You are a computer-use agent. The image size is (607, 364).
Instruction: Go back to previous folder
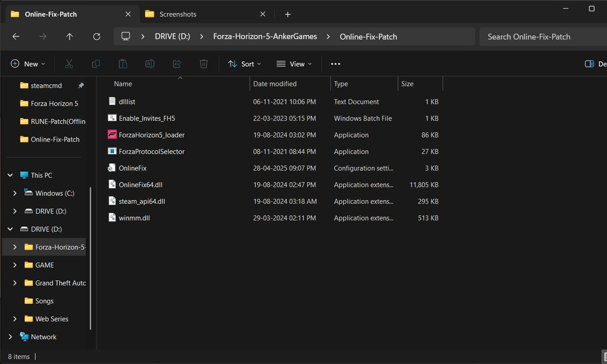[x=16, y=36]
